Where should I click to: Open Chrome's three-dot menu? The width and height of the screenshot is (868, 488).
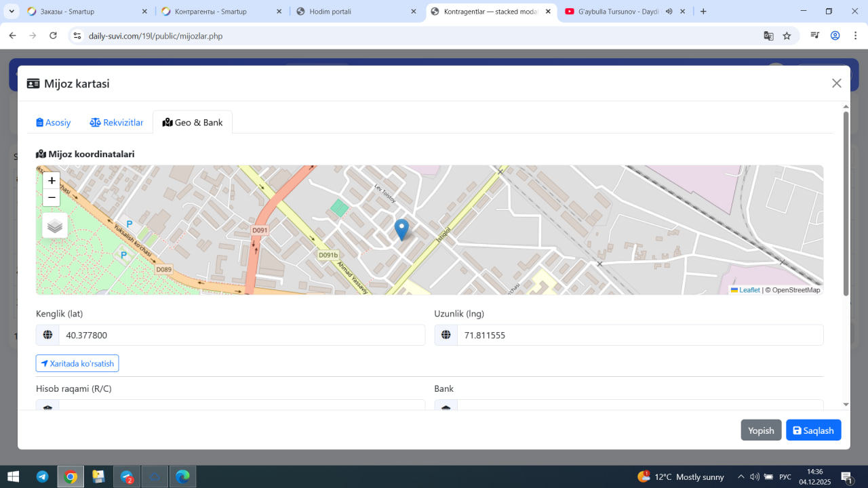pos(854,36)
